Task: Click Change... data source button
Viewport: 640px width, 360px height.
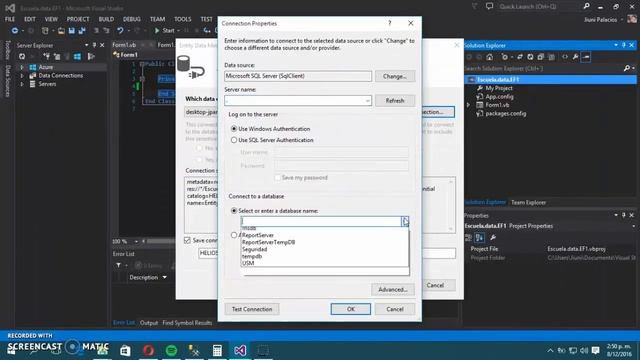Action: (395, 76)
